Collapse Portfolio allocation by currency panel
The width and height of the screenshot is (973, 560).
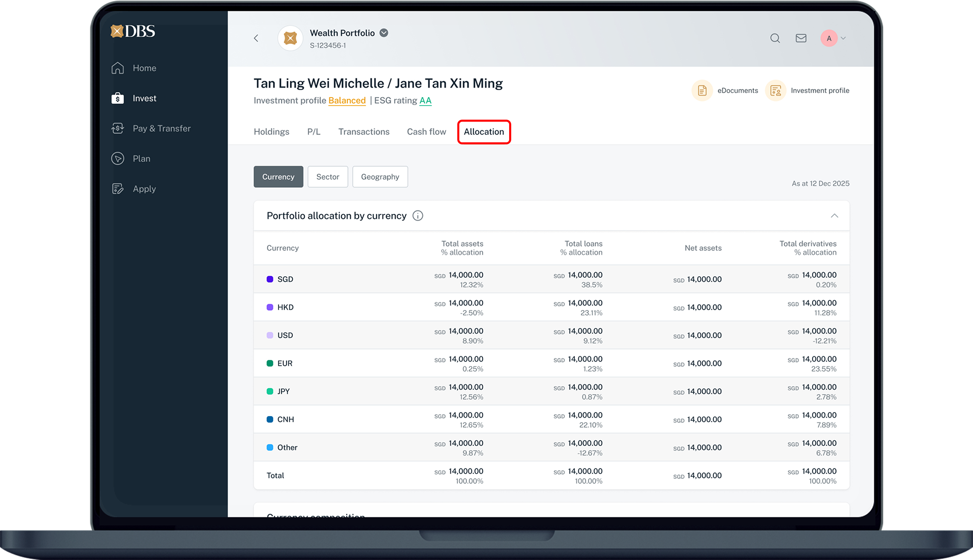[x=834, y=216]
